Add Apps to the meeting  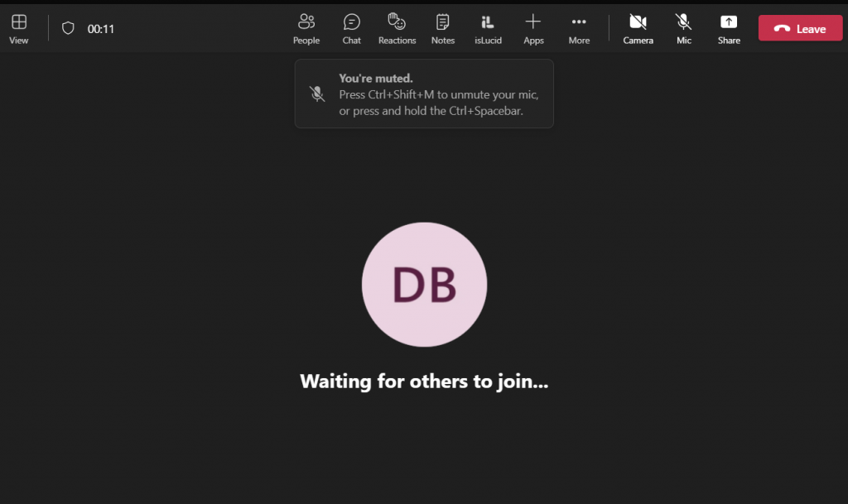click(x=533, y=29)
